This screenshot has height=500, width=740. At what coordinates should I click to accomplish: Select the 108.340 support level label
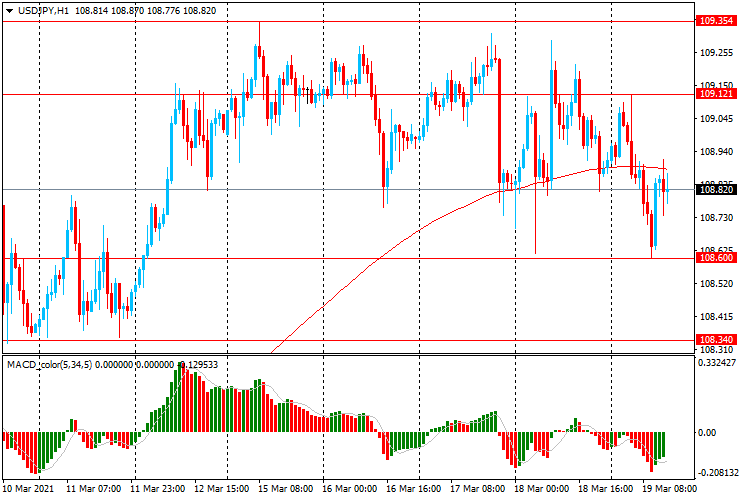[716, 340]
